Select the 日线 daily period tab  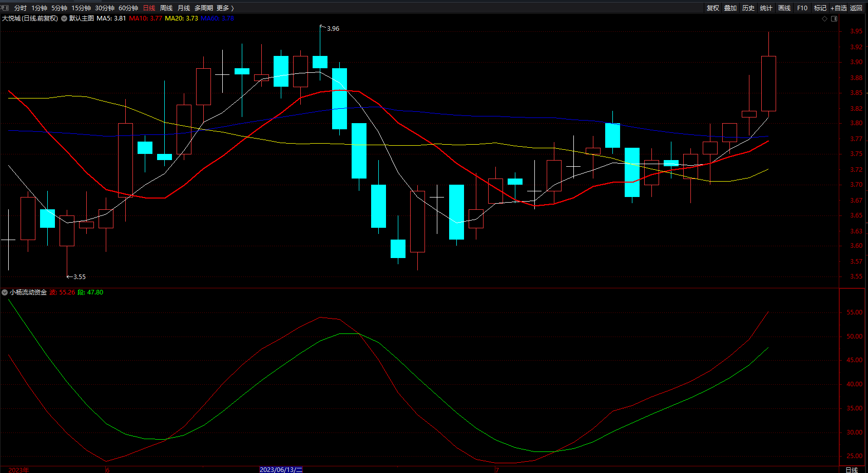[x=149, y=8]
